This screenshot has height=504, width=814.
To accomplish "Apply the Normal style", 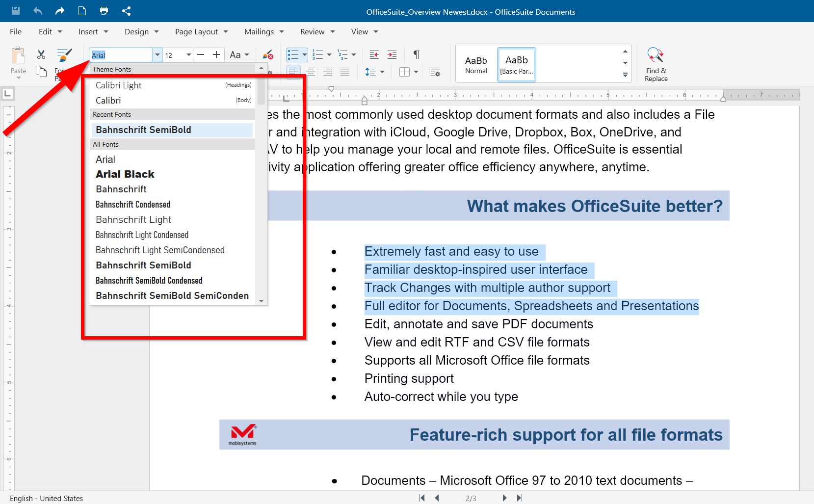I will [x=476, y=64].
